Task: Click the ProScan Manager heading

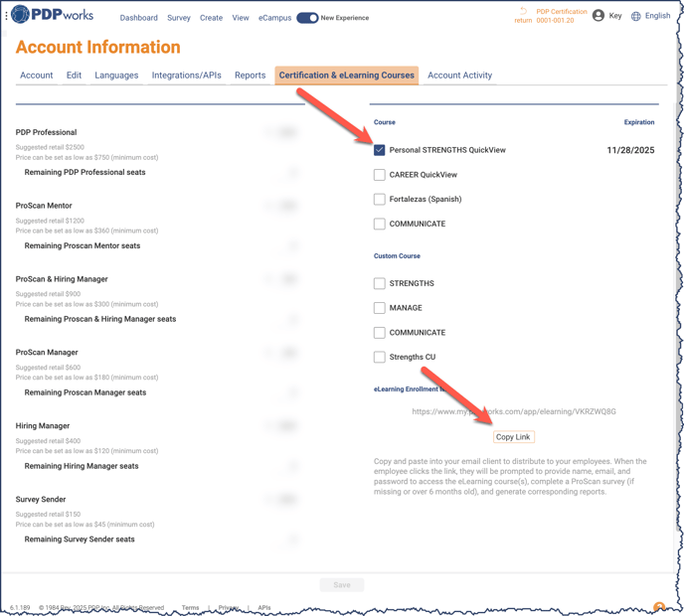Action: (x=47, y=353)
